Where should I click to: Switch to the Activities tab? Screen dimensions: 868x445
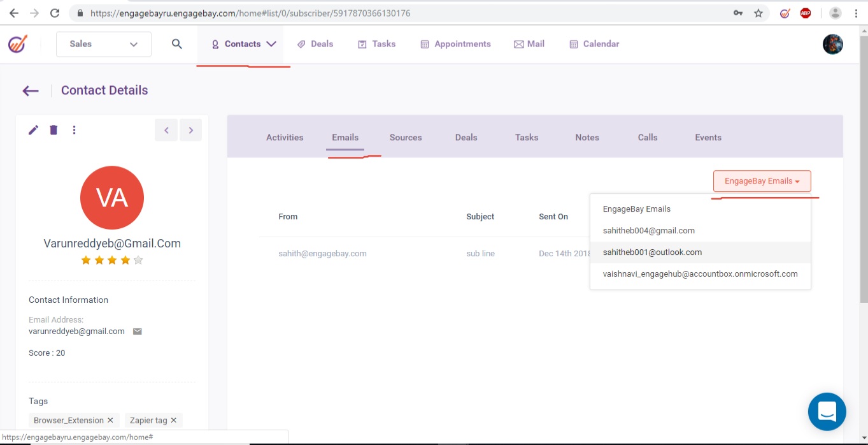point(285,138)
